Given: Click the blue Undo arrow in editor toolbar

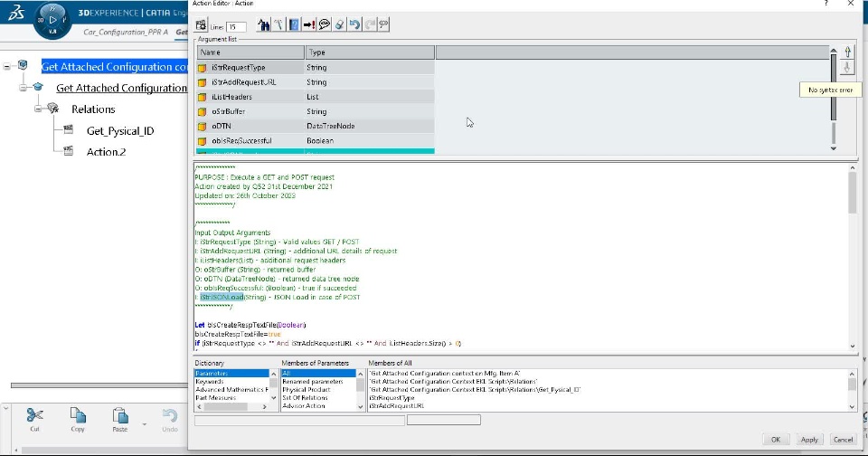Looking at the screenshot, I should click(x=354, y=24).
